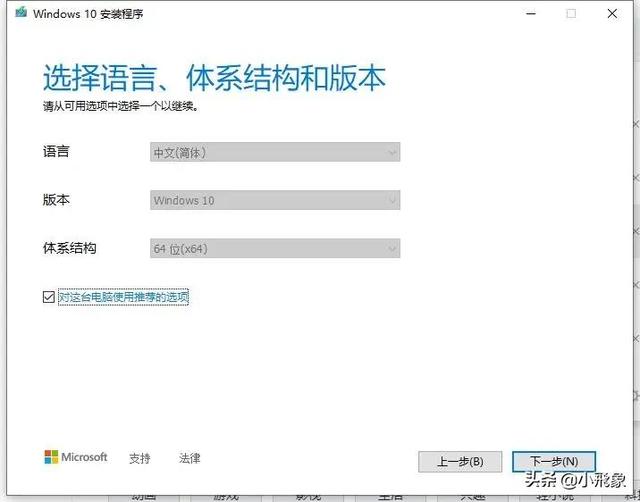This screenshot has width=640, height=502.
Task: Open the 语言 dropdown showing 中文(简体)
Action: click(x=275, y=152)
